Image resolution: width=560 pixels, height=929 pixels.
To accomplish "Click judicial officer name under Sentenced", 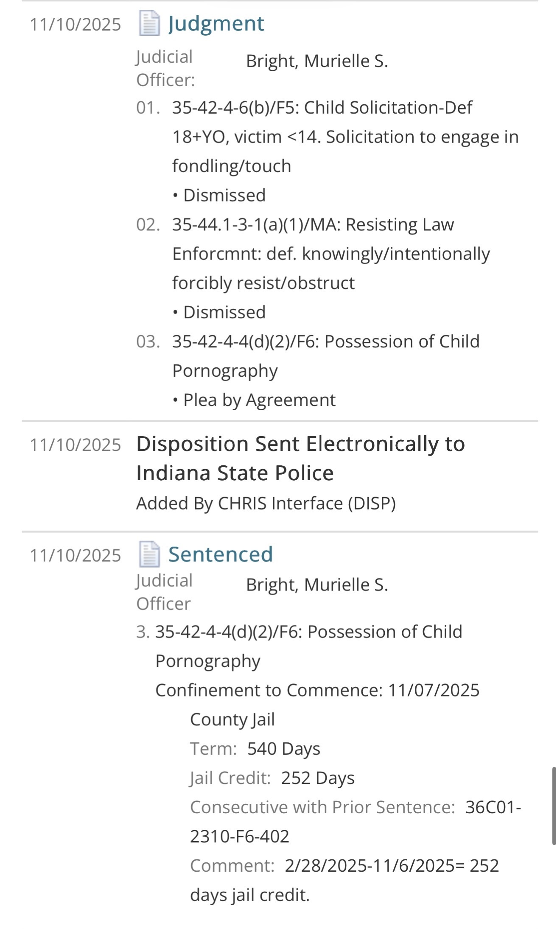I will (x=316, y=585).
